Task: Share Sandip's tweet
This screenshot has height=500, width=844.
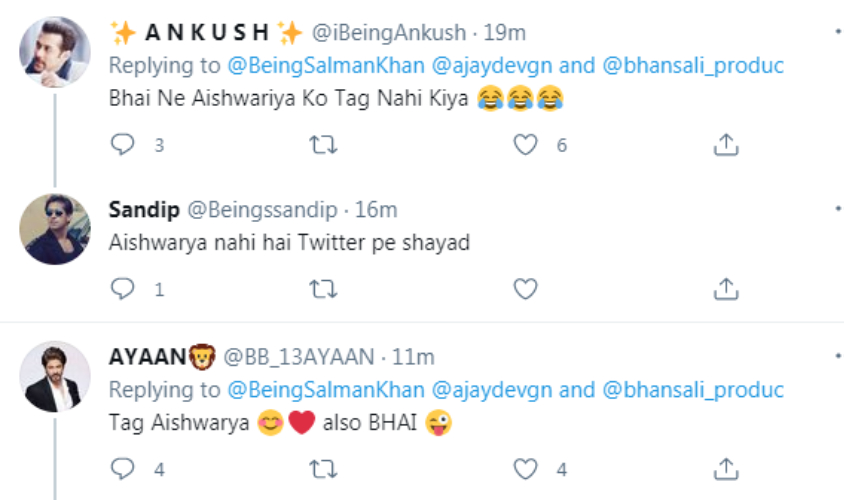Action: tap(725, 289)
